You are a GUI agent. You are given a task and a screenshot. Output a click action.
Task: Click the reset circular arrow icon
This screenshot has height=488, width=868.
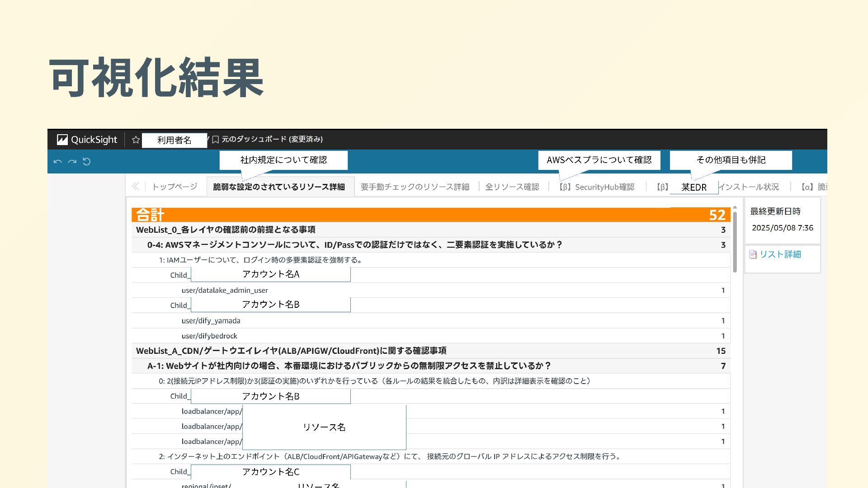pos(87,162)
